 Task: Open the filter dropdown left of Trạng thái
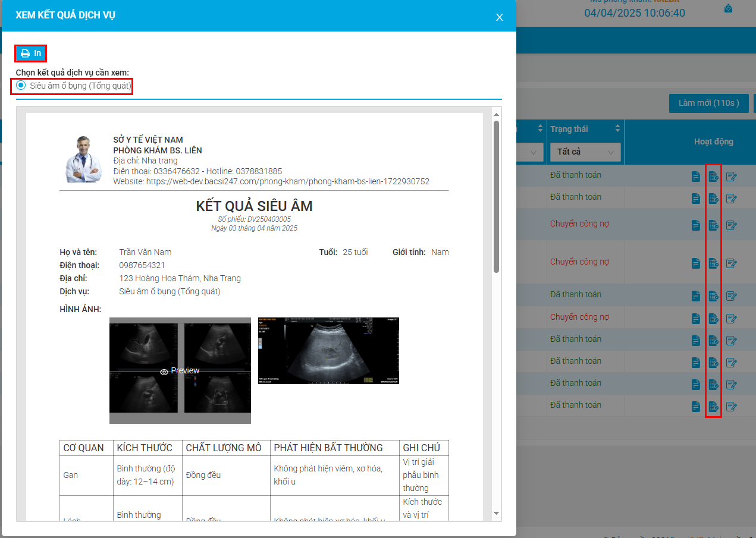pyautogui.click(x=530, y=152)
